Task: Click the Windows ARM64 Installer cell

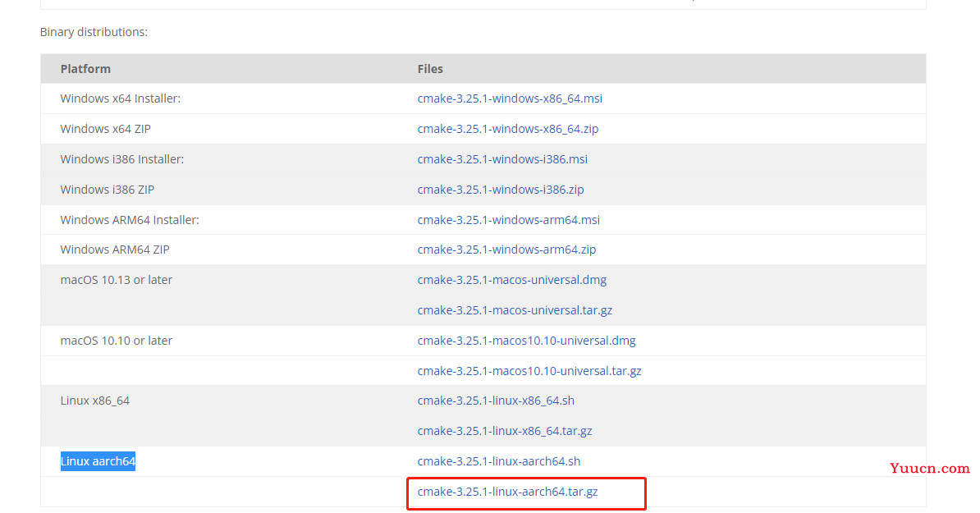Action: (x=130, y=220)
